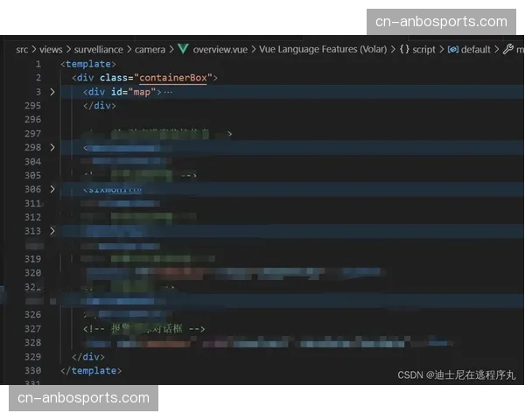This screenshot has height=420, width=525.
Task: Expand folded block at line 298
Action: [x=52, y=148]
